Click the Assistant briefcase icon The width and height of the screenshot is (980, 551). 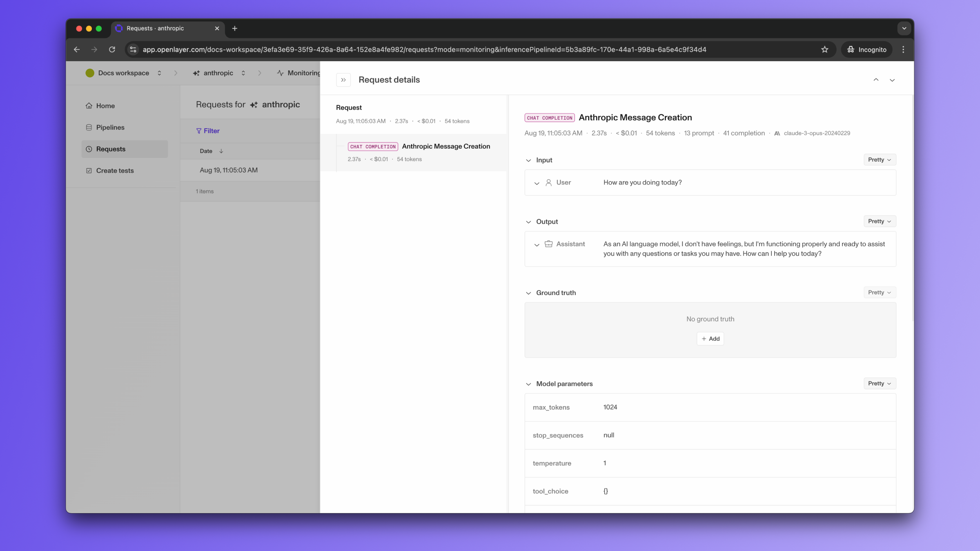(x=549, y=244)
